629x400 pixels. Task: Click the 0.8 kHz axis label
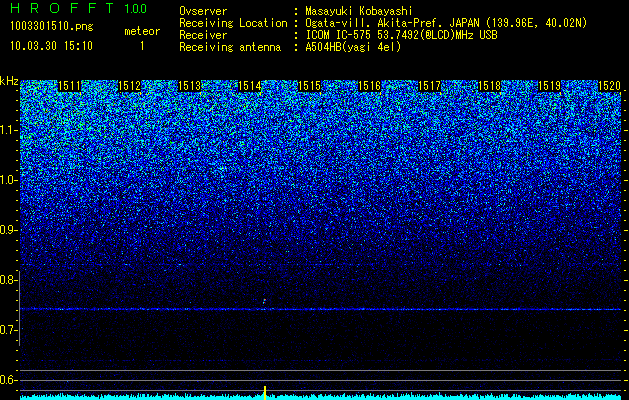8,280
